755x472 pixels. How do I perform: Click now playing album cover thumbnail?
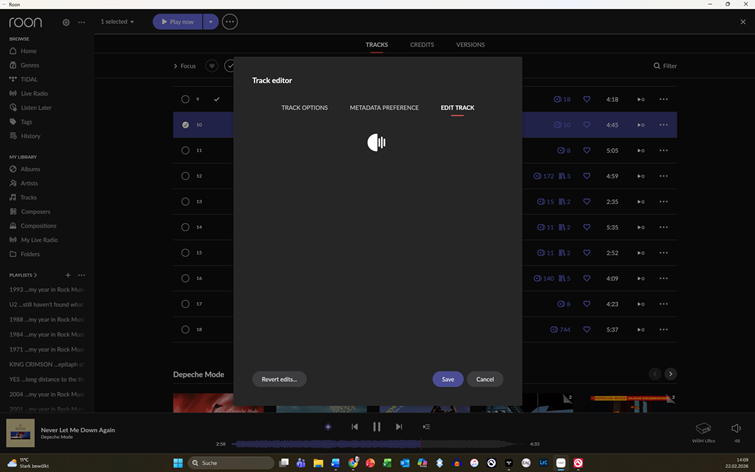(20, 433)
